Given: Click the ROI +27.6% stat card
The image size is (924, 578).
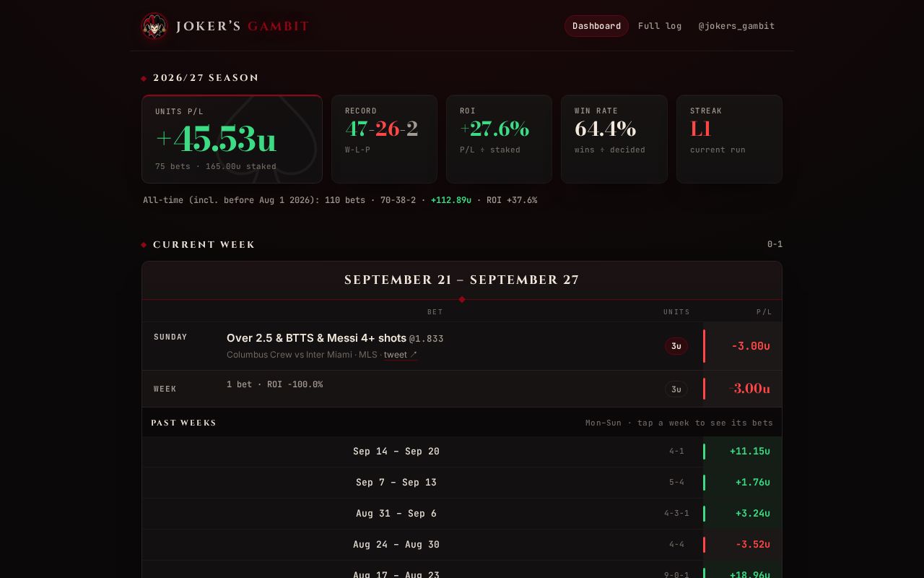Looking at the screenshot, I should pyautogui.click(x=499, y=139).
